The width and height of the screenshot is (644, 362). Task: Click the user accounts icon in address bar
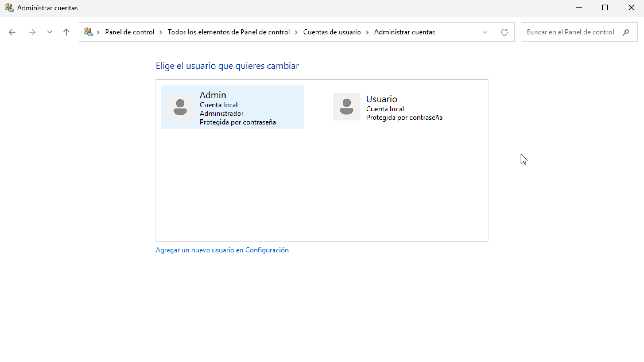[88, 32]
